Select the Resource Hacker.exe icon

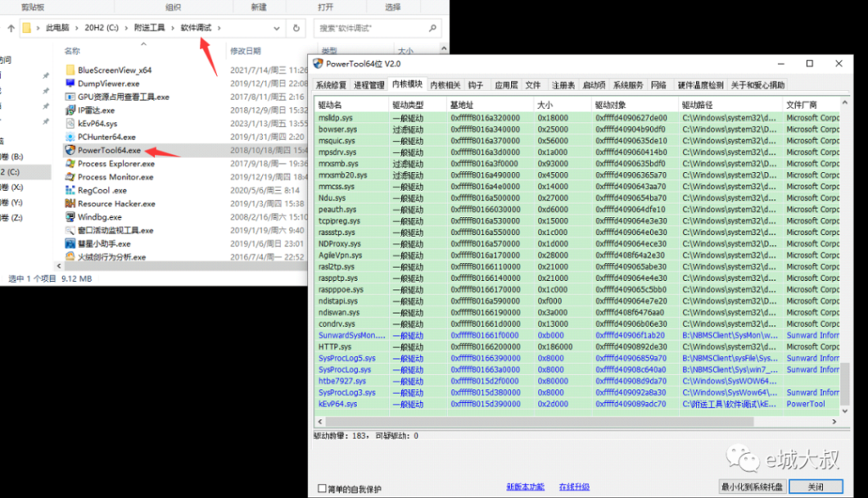(70, 204)
